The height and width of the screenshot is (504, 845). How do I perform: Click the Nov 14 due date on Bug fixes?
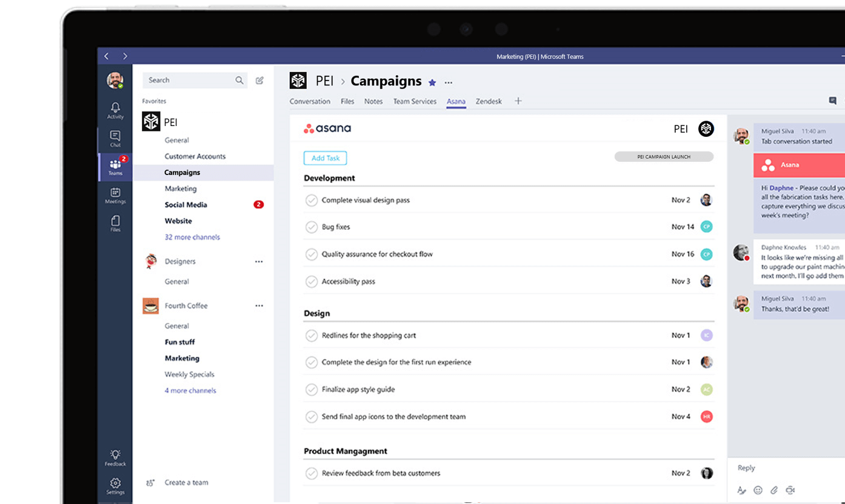point(683,227)
